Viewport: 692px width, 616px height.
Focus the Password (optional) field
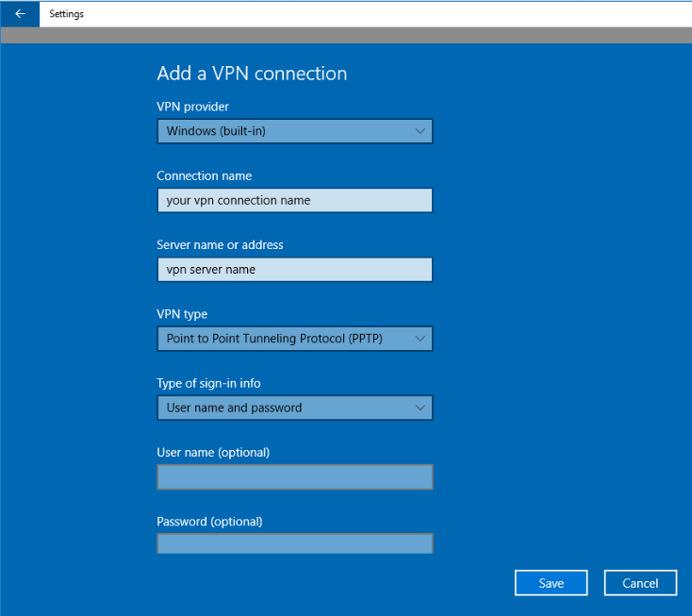tap(295, 543)
